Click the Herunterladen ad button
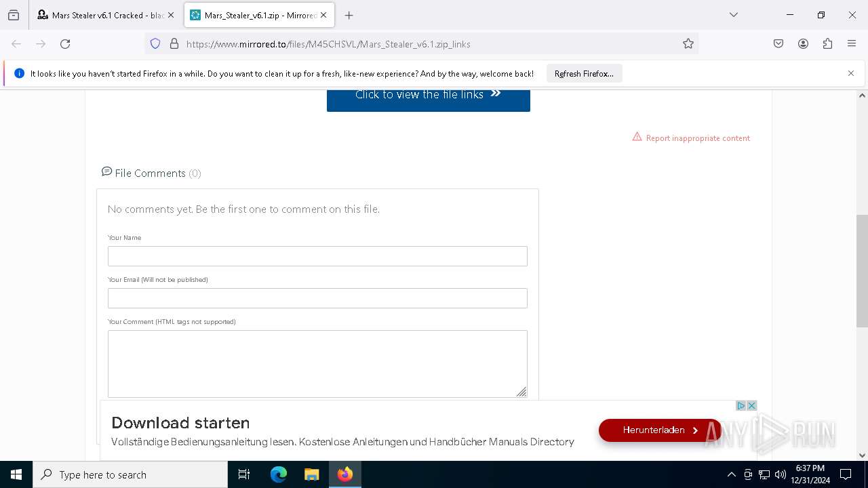868x488 pixels. 660,430
